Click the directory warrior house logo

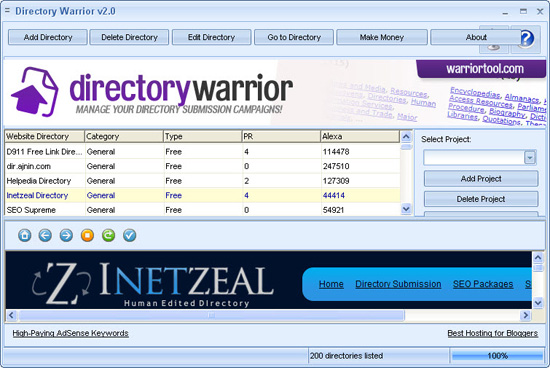(34, 92)
